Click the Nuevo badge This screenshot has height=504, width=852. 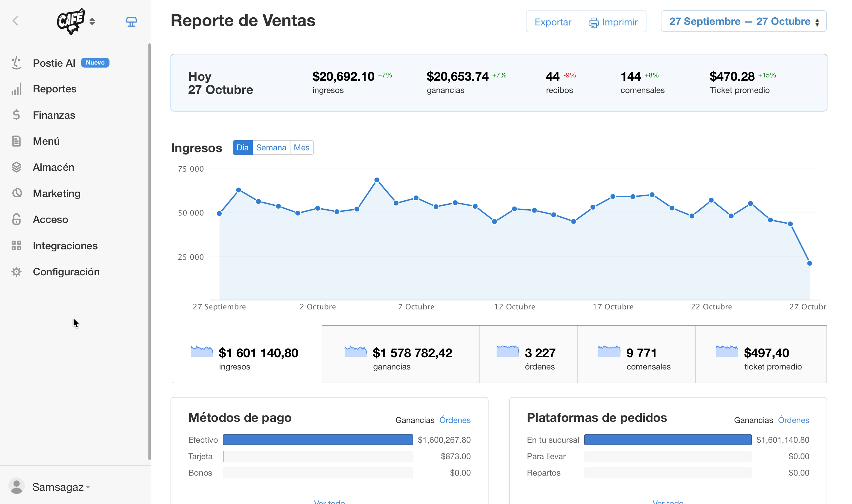coord(95,62)
